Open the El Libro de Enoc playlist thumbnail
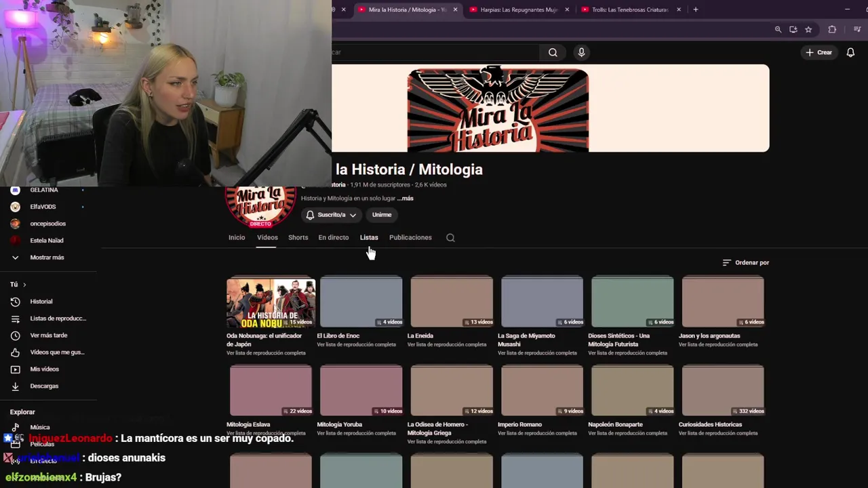 [361, 302]
